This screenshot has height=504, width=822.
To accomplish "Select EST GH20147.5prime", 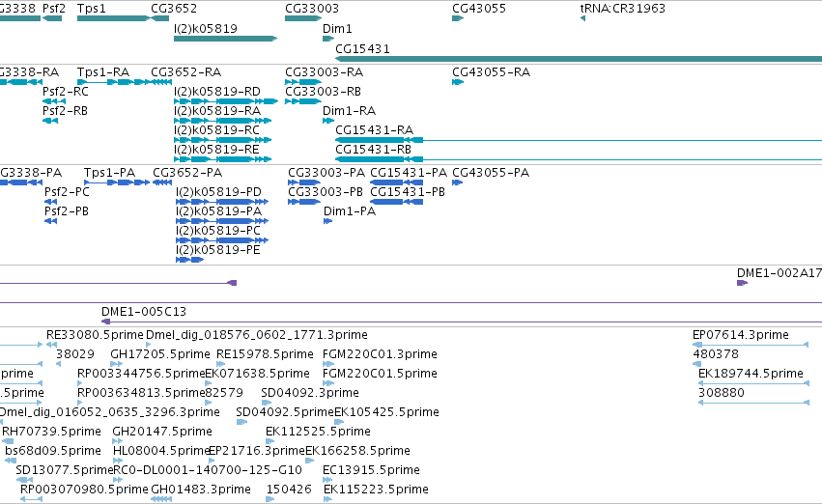I will 118,441.
